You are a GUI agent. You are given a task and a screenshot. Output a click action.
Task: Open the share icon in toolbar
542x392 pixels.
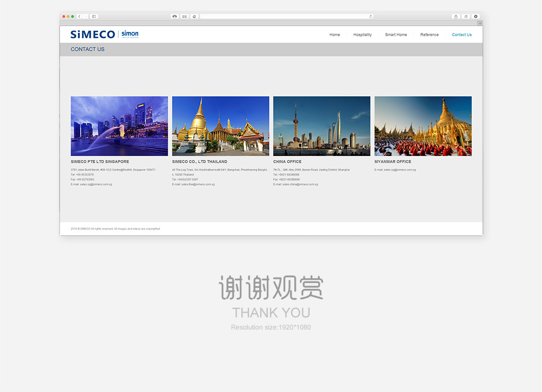pyautogui.click(x=456, y=16)
